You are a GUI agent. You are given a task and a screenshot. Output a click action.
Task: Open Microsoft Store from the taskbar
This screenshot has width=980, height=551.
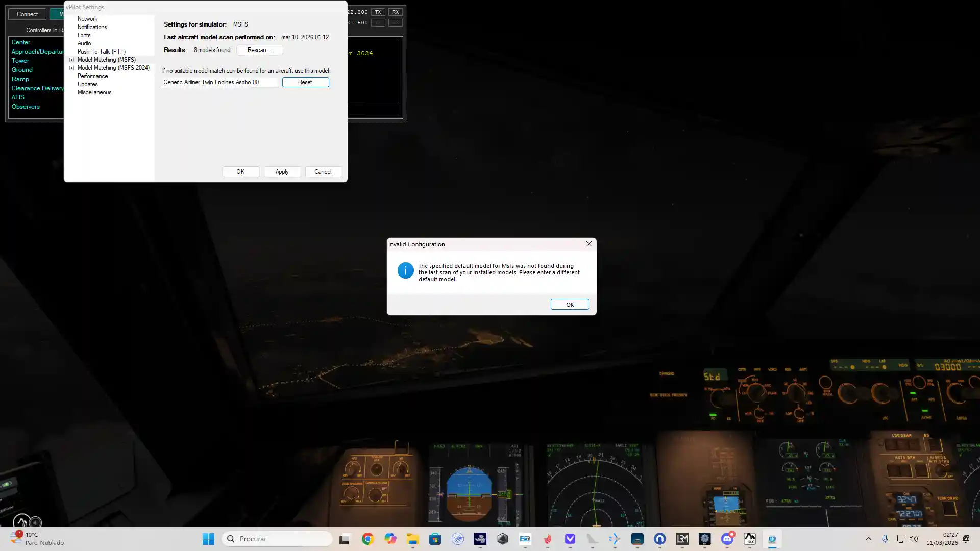click(x=435, y=539)
